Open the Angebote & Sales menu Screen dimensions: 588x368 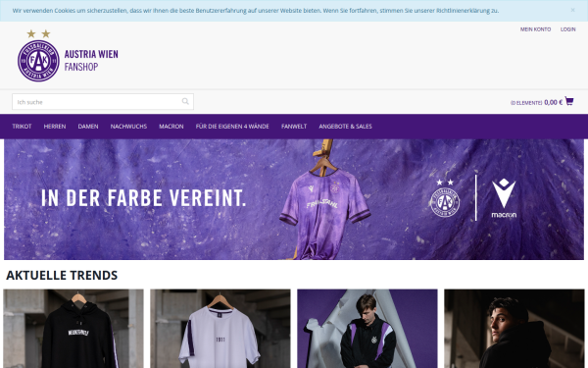coord(345,127)
